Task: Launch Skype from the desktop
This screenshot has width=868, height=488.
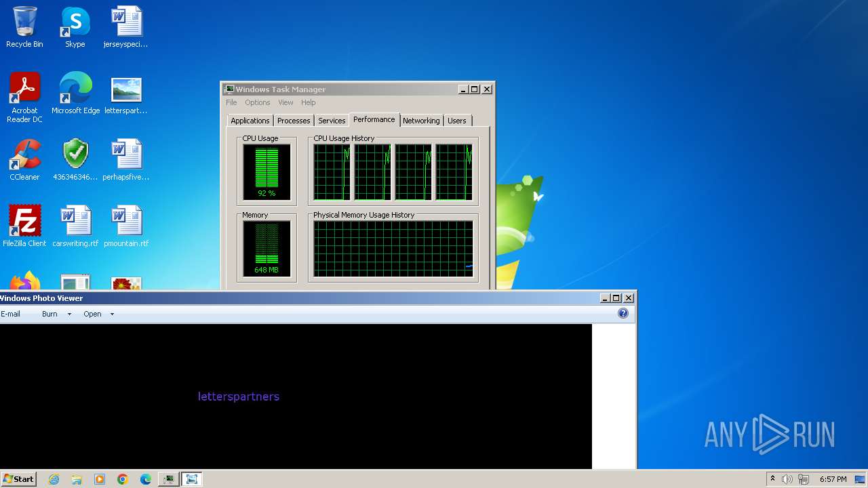Action: click(75, 27)
